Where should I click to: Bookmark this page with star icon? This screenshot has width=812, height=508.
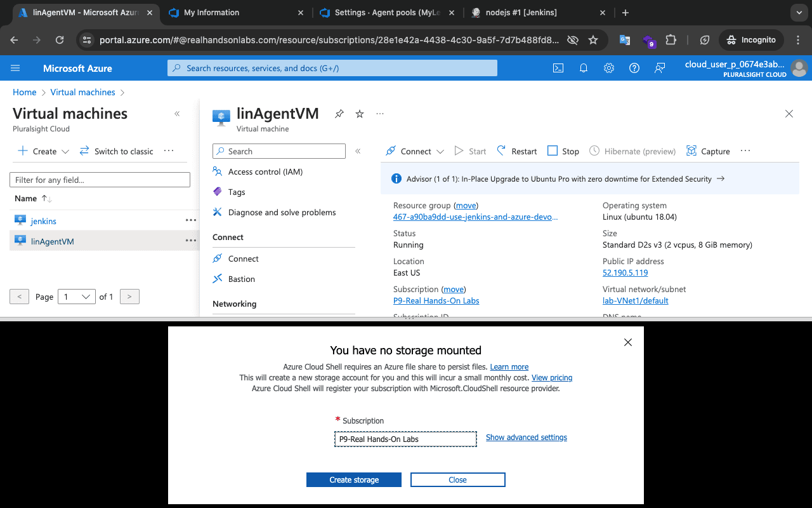point(593,39)
